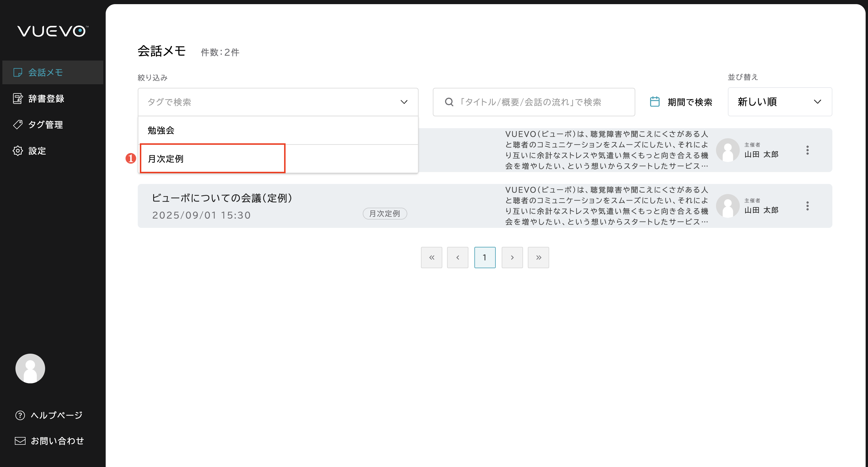Viewport: 868px width, 467px height.
Task: Collapse the タグで検索 dropdown
Action: [x=404, y=102]
